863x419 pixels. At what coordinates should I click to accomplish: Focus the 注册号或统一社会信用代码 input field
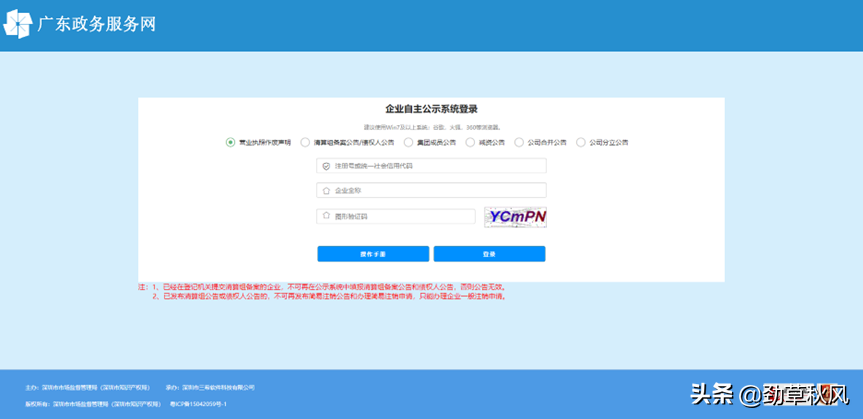(432, 166)
